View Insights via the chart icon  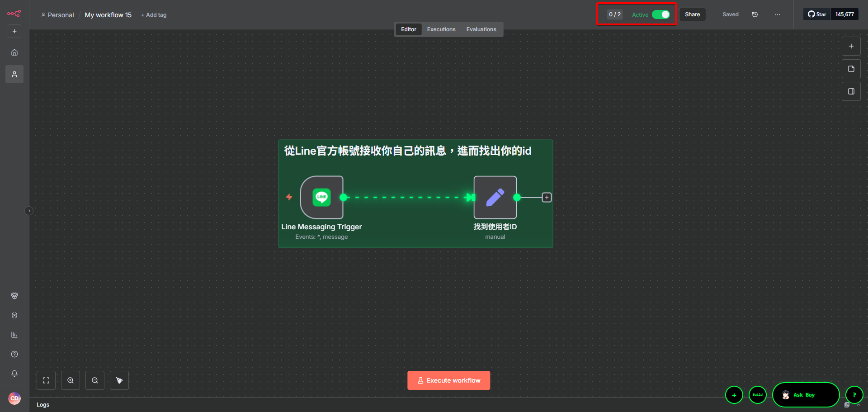point(14,335)
